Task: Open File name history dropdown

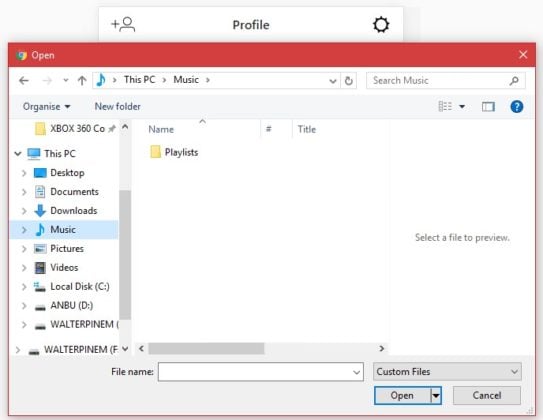Action: click(x=356, y=372)
